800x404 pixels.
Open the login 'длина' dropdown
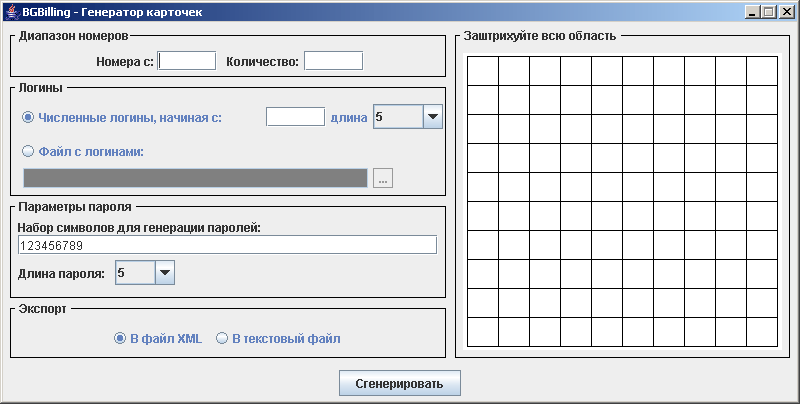point(432,117)
